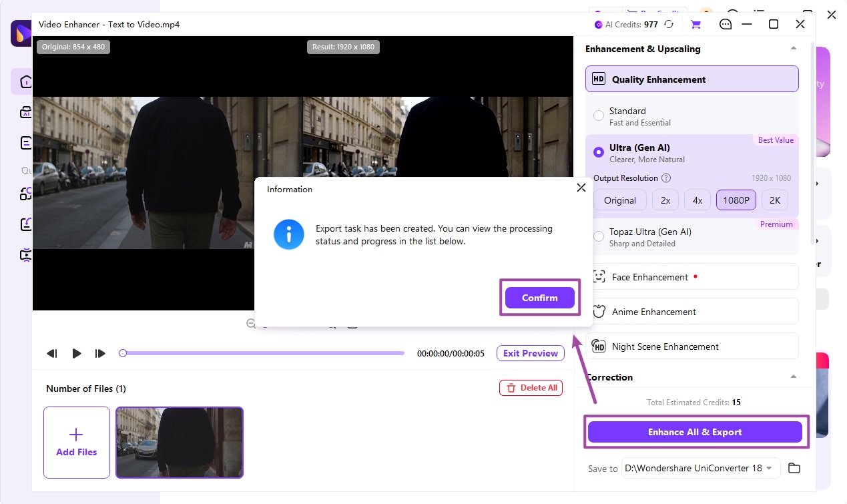This screenshot has width=847, height=504.
Task: Click the HD icon of Quality Enhancement
Action: (x=599, y=79)
